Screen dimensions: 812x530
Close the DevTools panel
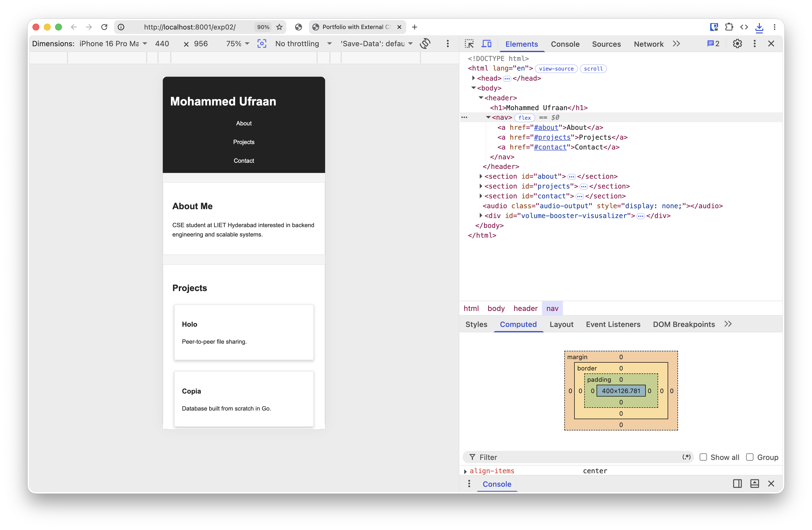771,44
